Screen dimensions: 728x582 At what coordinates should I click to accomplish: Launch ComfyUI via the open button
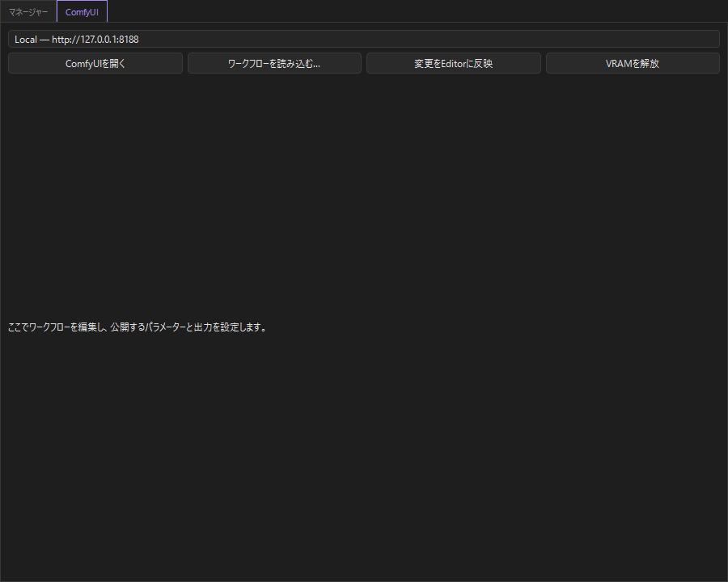(95, 63)
